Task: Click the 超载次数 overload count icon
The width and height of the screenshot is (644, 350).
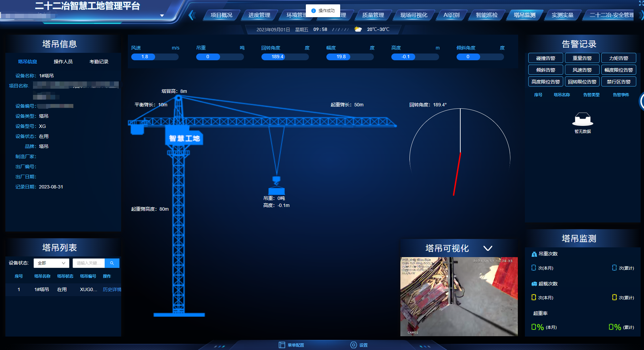Action: click(x=534, y=284)
